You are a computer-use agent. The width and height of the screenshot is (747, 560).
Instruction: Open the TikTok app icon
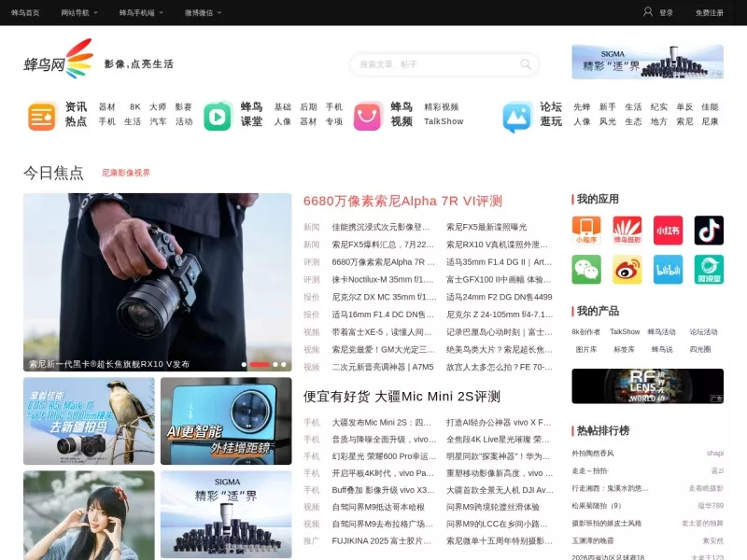(x=709, y=231)
